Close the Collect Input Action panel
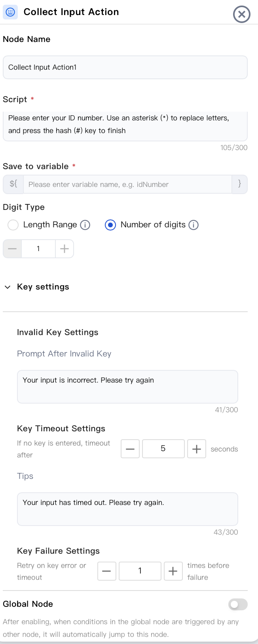258x644 pixels. 241,15
